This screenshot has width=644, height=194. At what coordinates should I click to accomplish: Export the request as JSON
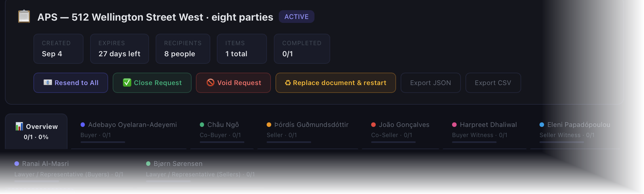430,83
